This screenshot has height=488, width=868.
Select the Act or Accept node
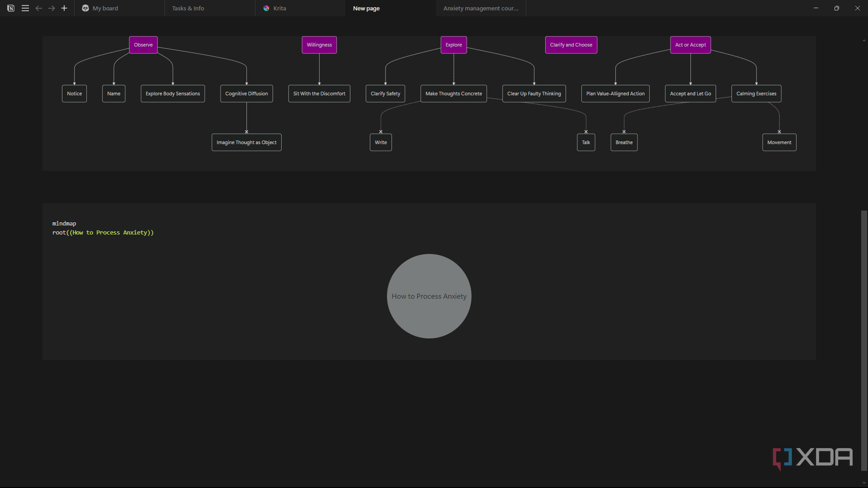690,45
